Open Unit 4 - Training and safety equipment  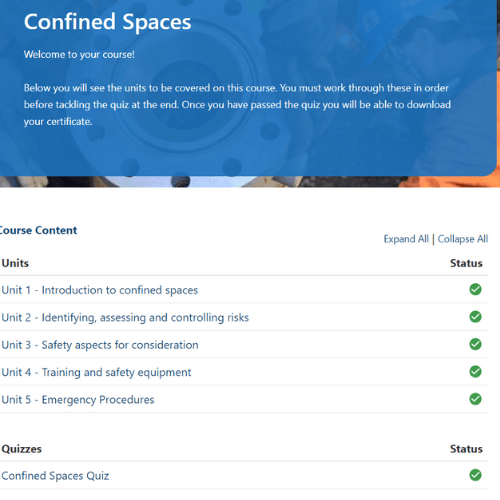click(96, 372)
